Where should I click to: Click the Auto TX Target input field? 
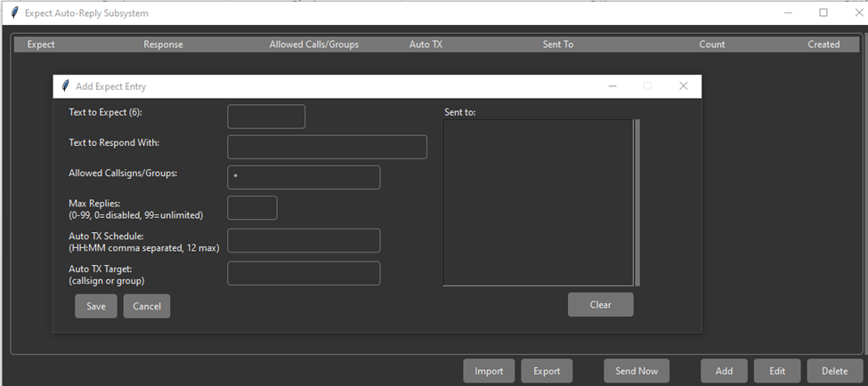click(x=304, y=273)
